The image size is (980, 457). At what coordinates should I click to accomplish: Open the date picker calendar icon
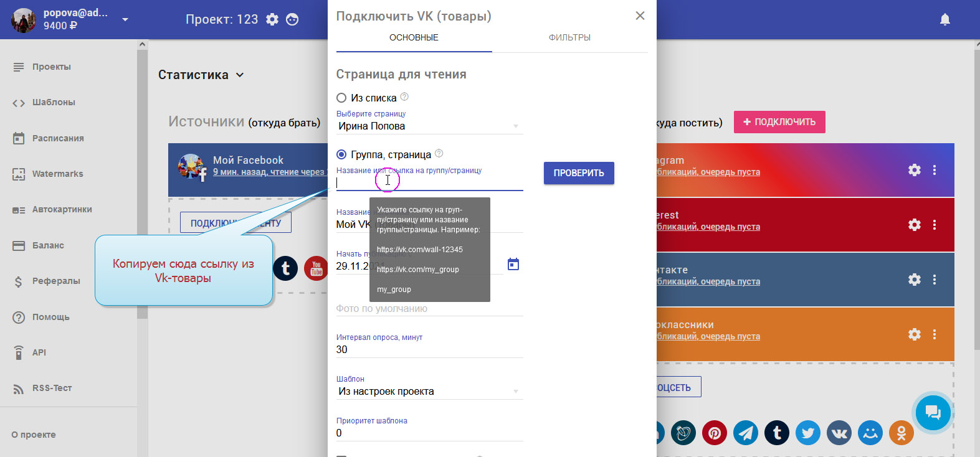pos(513,265)
